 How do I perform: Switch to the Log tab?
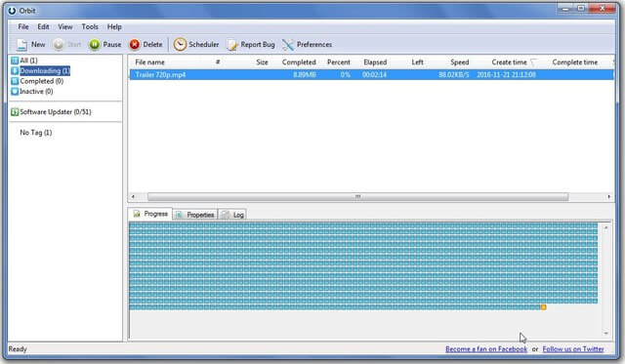[x=232, y=215]
